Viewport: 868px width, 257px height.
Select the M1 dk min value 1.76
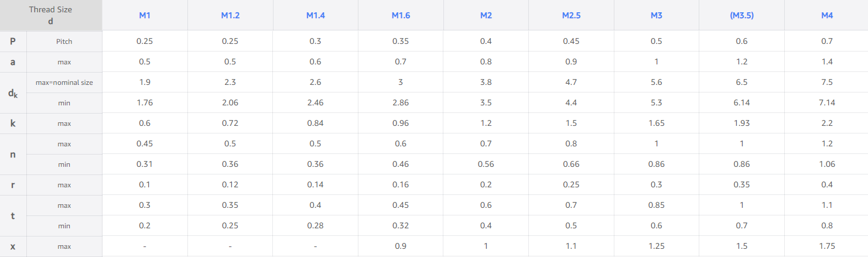coord(145,103)
